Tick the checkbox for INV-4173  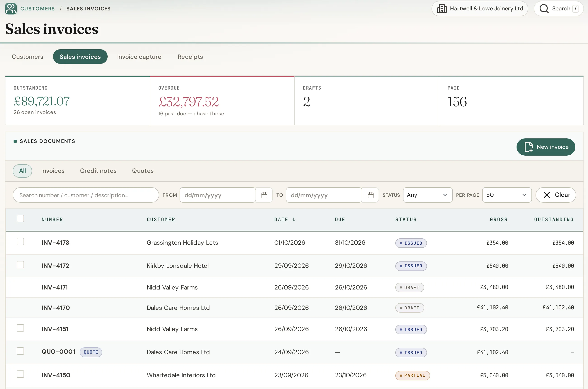[x=20, y=242]
